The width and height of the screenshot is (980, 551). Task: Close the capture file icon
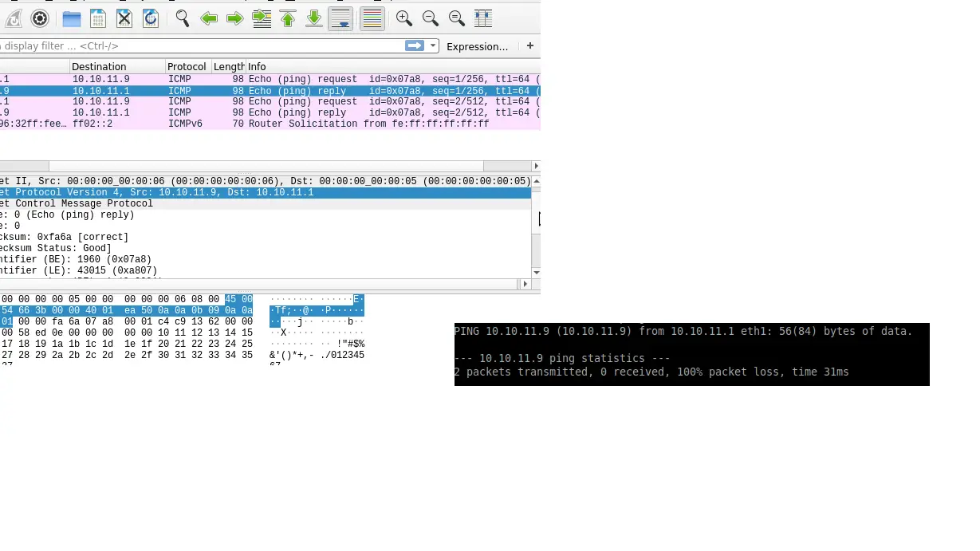coord(124,18)
